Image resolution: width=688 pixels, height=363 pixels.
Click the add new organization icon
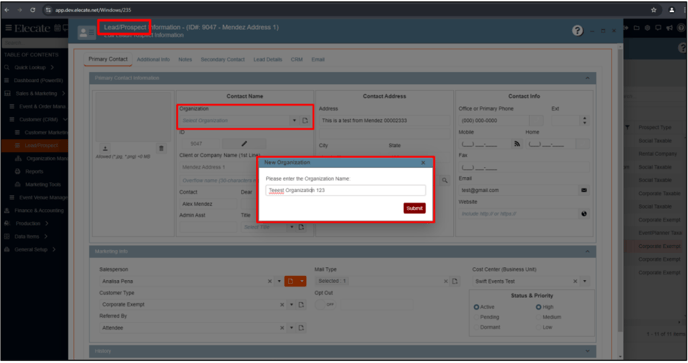305,121
